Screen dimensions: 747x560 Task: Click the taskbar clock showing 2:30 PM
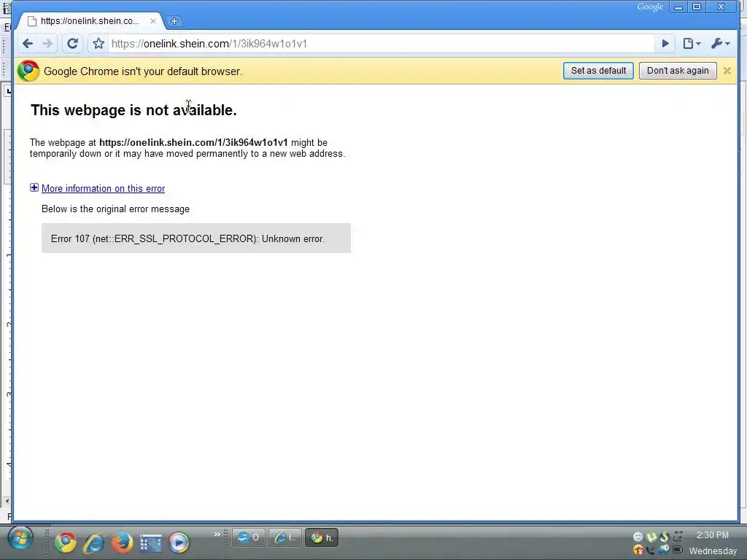pyautogui.click(x=712, y=535)
